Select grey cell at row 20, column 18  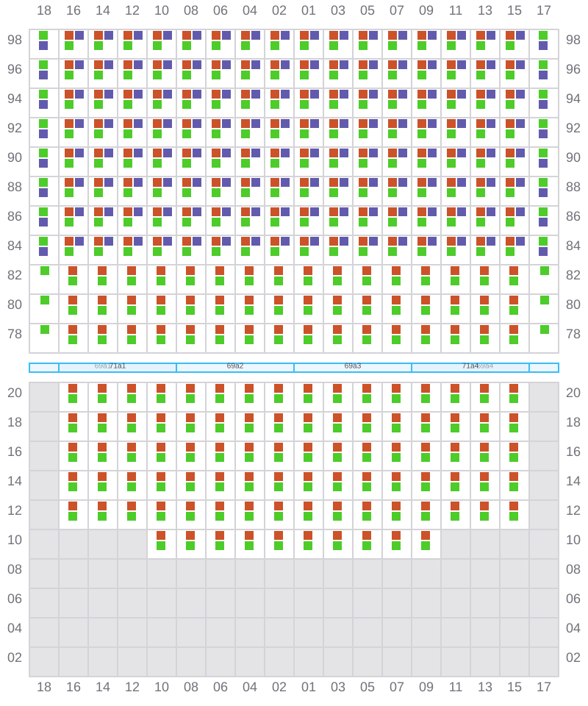(44, 397)
